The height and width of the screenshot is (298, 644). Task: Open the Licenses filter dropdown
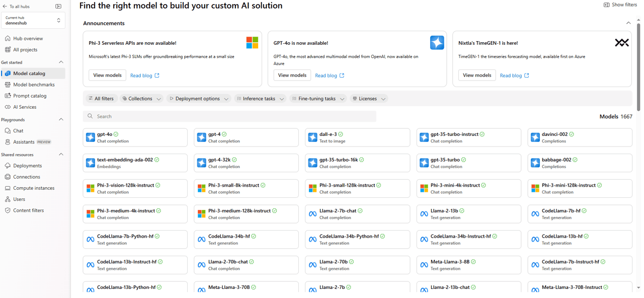click(x=369, y=99)
